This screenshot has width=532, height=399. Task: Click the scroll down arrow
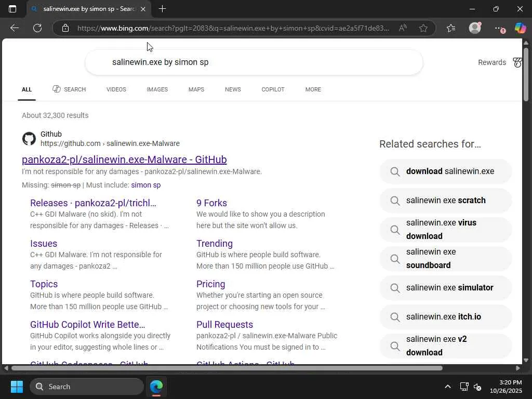click(526, 361)
